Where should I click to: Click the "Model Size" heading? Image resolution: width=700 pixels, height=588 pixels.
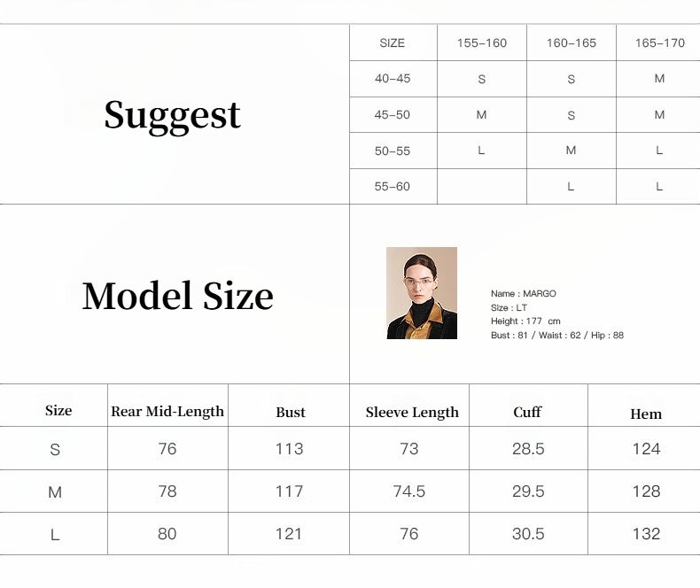(x=177, y=296)
